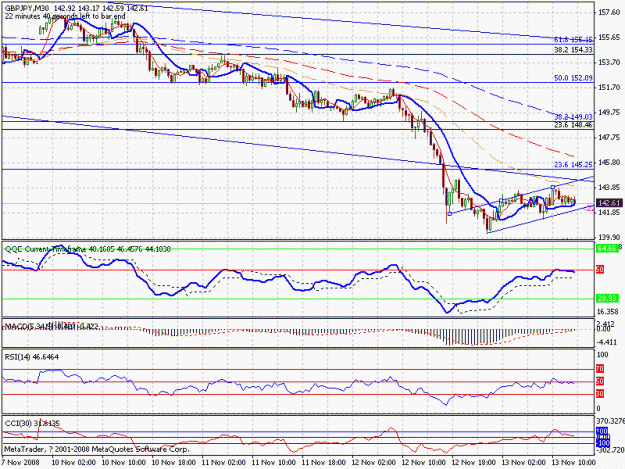Image resolution: width=625 pixels, height=469 pixels.
Task: Click the green 64.65 QQE level tag
Action: point(607,248)
